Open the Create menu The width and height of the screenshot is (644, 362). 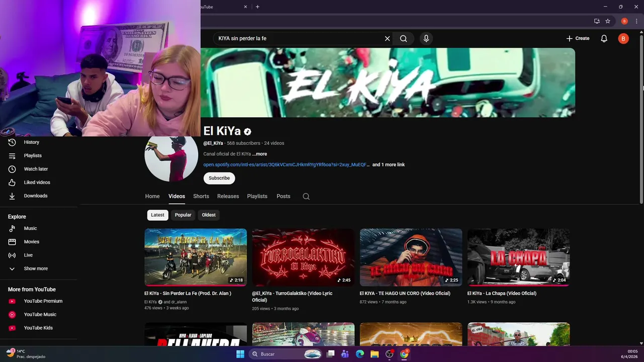coord(578,38)
